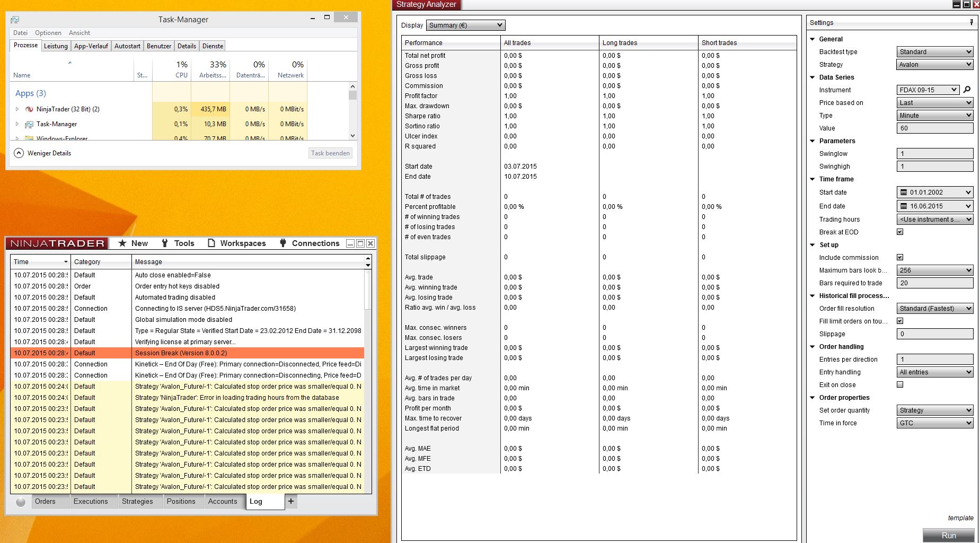980x543 pixels.
Task: Enable the Exit on close checkbox
Action: [x=900, y=384]
